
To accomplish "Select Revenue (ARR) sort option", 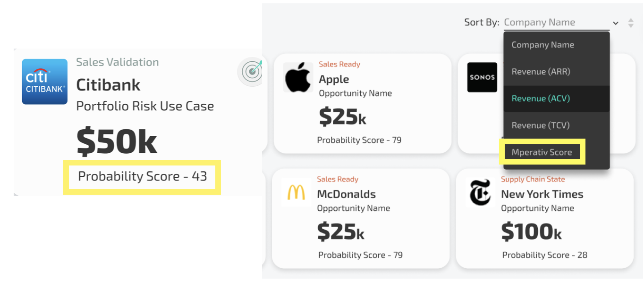I will point(541,72).
